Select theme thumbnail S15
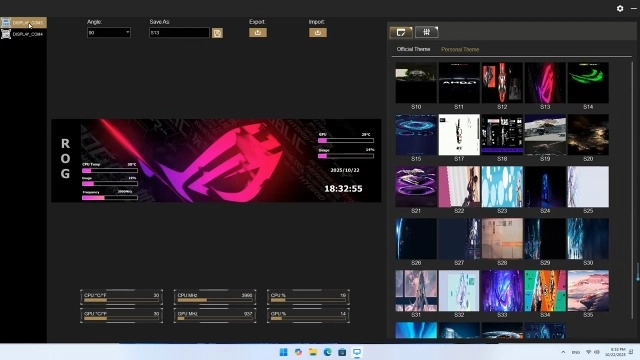This screenshot has height=360, width=640. coord(416,135)
